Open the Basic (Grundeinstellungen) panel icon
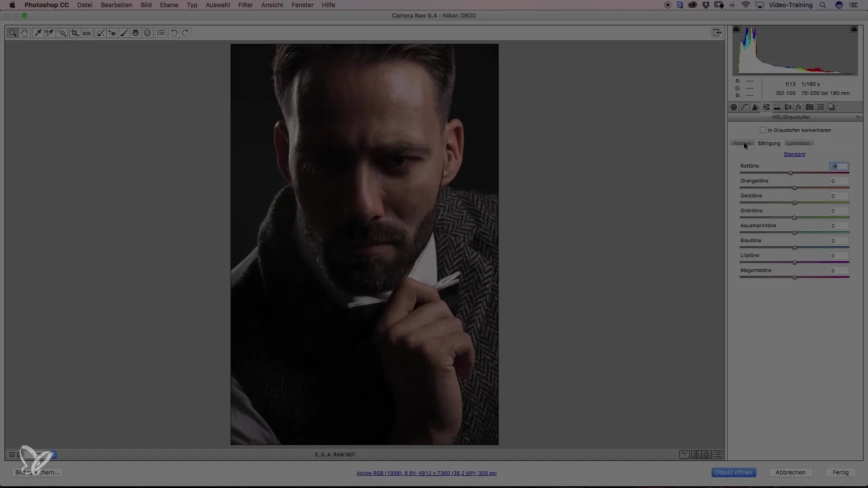This screenshot has width=868, height=488. (x=734, y=107)
